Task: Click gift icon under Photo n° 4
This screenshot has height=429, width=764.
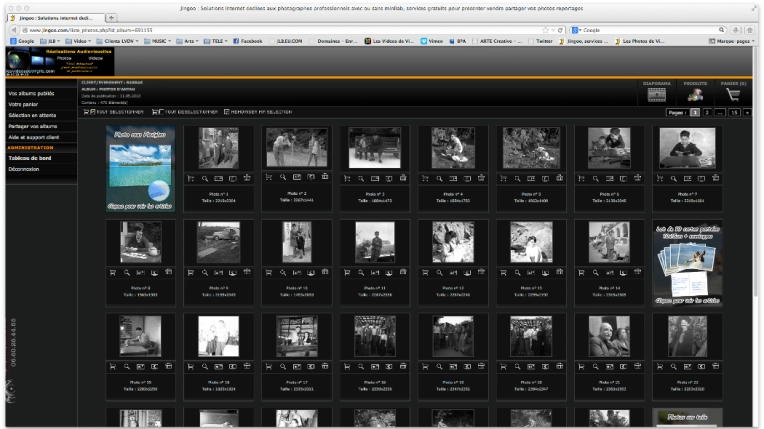Action: [x=481, y=178]
